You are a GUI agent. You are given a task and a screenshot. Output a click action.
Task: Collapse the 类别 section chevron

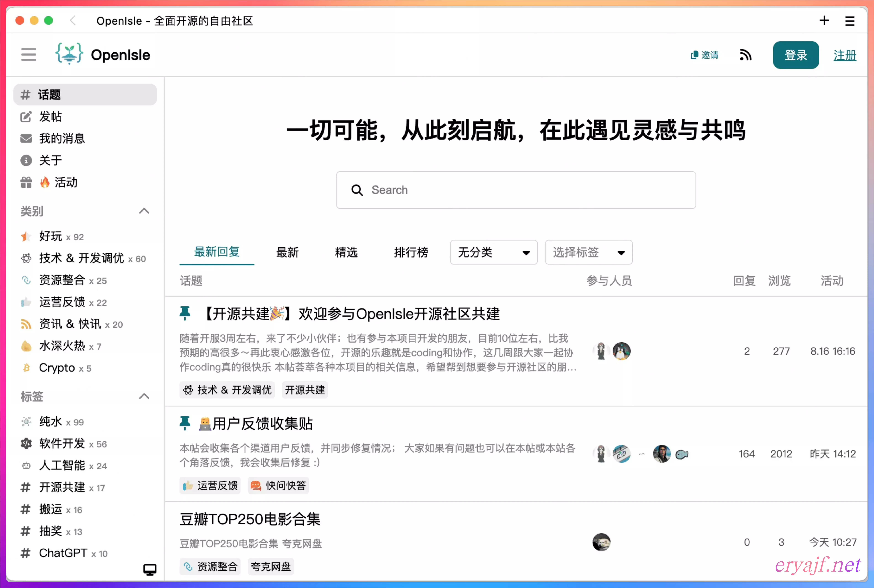(x=144, y=211)
